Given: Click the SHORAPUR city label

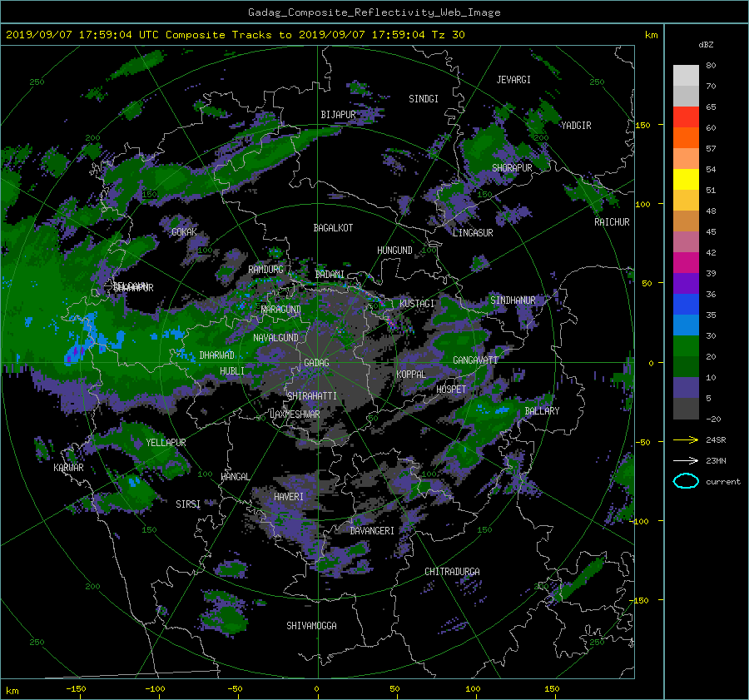Looking at the screenshot, I should pyautogui.click(x=512, y=168).
